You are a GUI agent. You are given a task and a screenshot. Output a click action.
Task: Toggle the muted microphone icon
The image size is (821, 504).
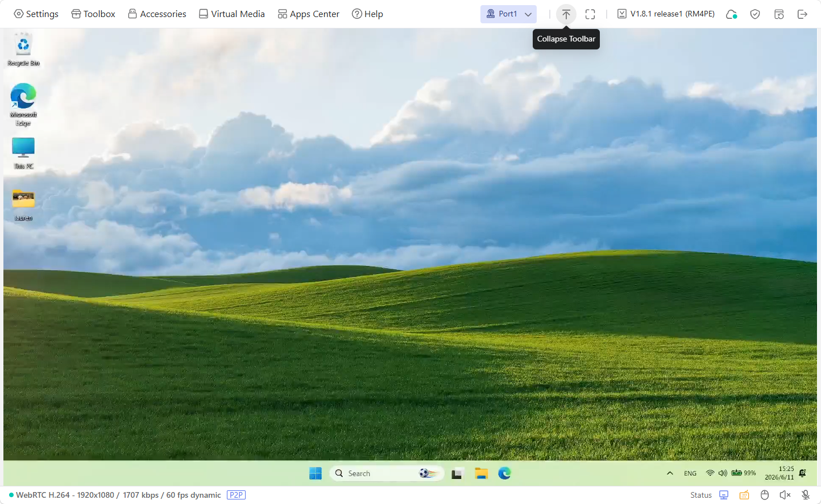[x=806, y=495]
